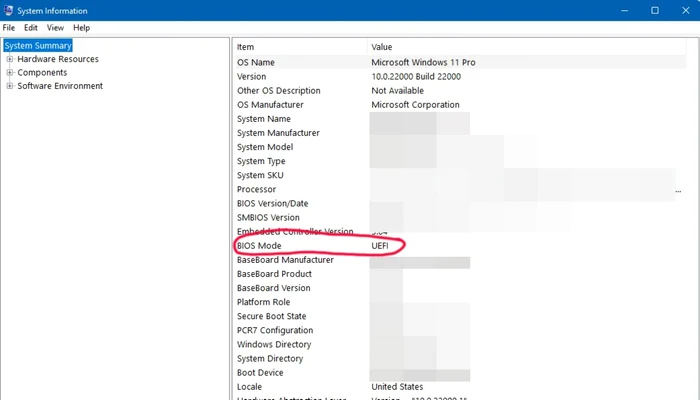This screenshot has width=700, height=400.
Task: Open the File menu
Action: [8, 28]
